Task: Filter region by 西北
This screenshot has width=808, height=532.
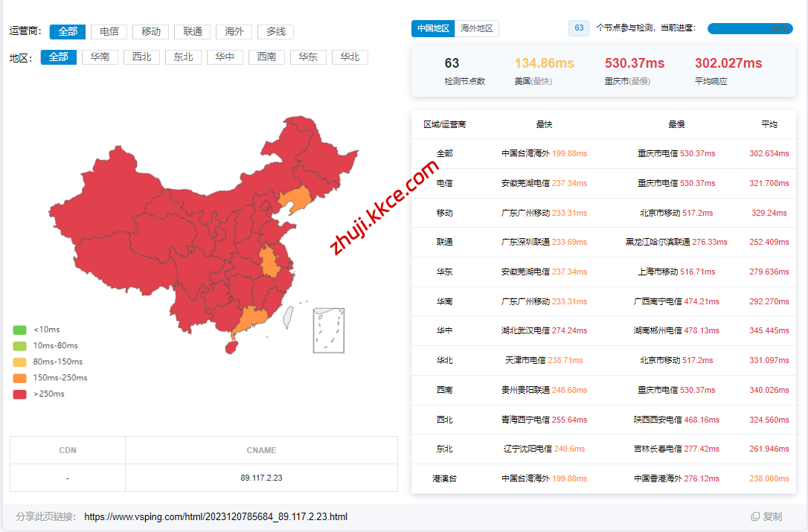Action: [141, 57]
